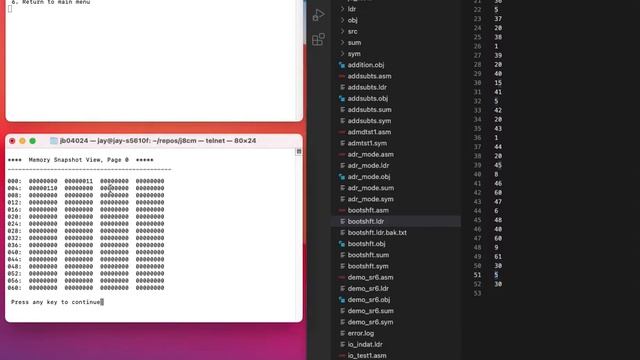Click value 61 on editor line 49
The width and height of the screenshot is (640, 360).
(498, 257)
